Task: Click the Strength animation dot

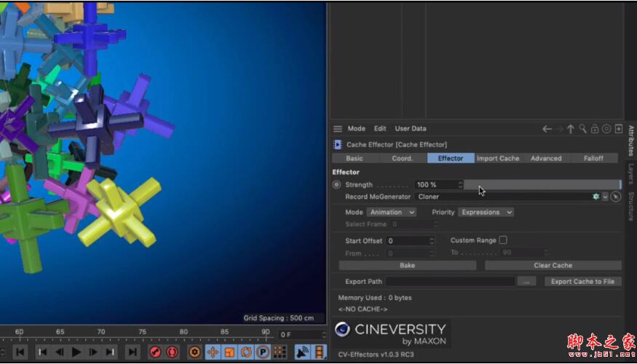Action: point(336,184)
